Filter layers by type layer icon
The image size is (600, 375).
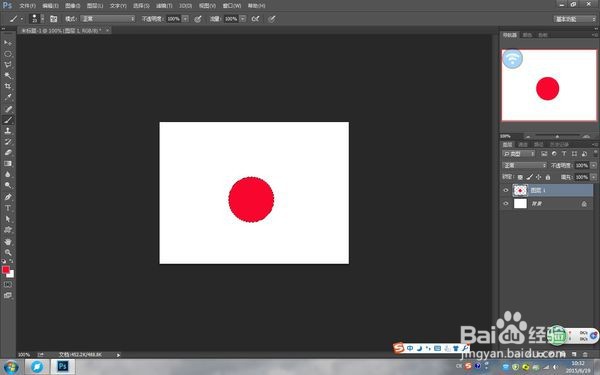click(x=564, y=154)
